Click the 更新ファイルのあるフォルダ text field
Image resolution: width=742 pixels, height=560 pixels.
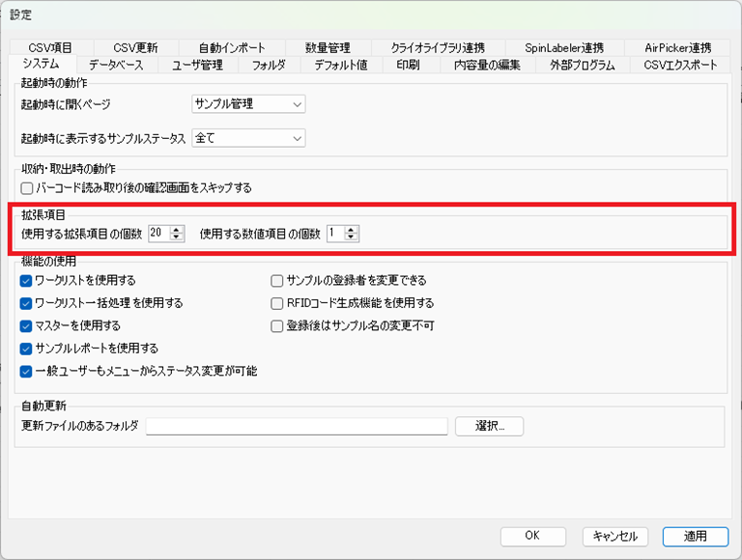click(x=297, y=426)
